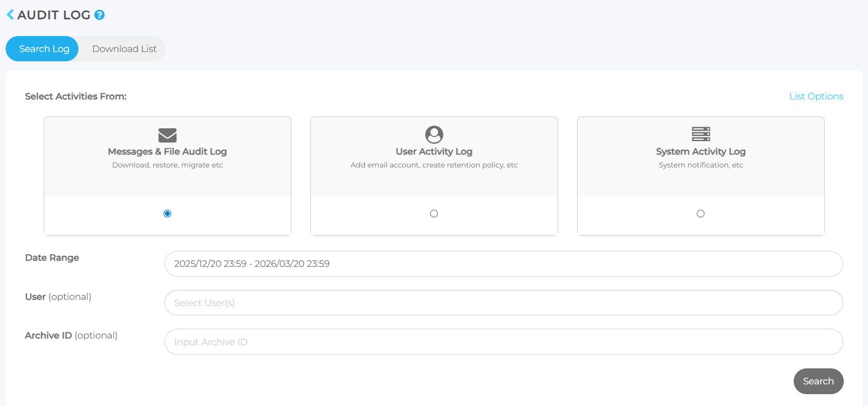Click the User Activity Log card title
The width and height of the screenshot is (868, 406).
click(x=434, y=151)
